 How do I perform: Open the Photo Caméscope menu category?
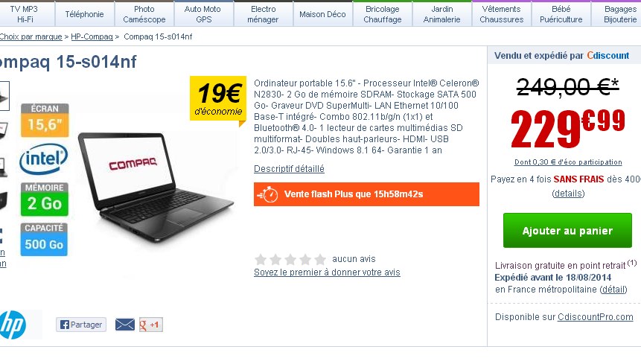pyautogui.click(x=144, y=14)
